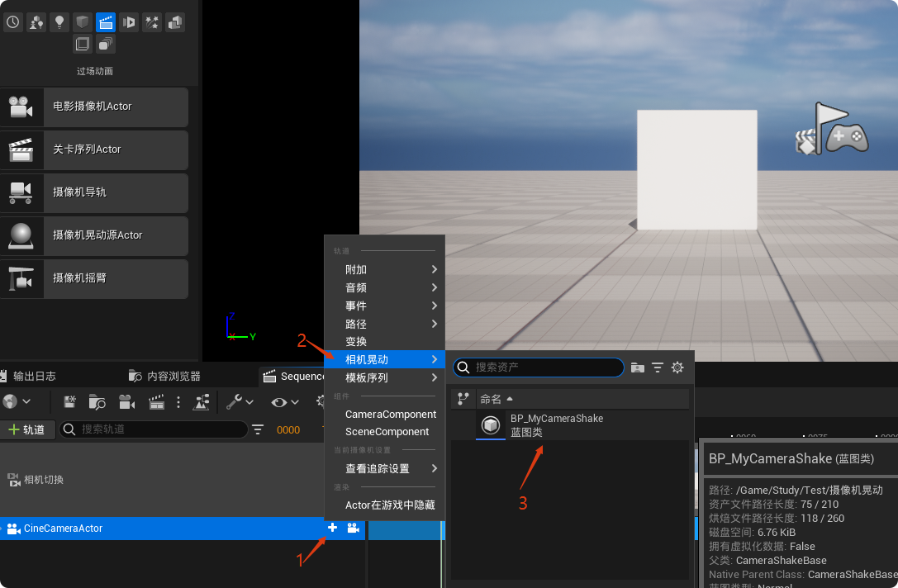The width and height of the screenshot is (898, 588).
Task: Click the find in content browser icon
Action: [x=97, y=402]
